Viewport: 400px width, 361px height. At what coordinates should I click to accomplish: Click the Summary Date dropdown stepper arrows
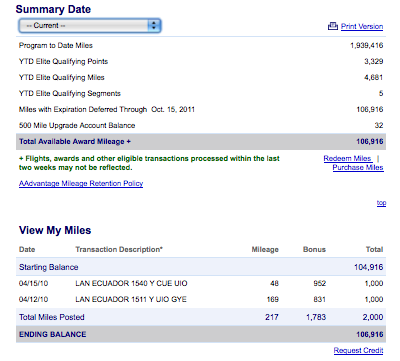tap(154, 26)
